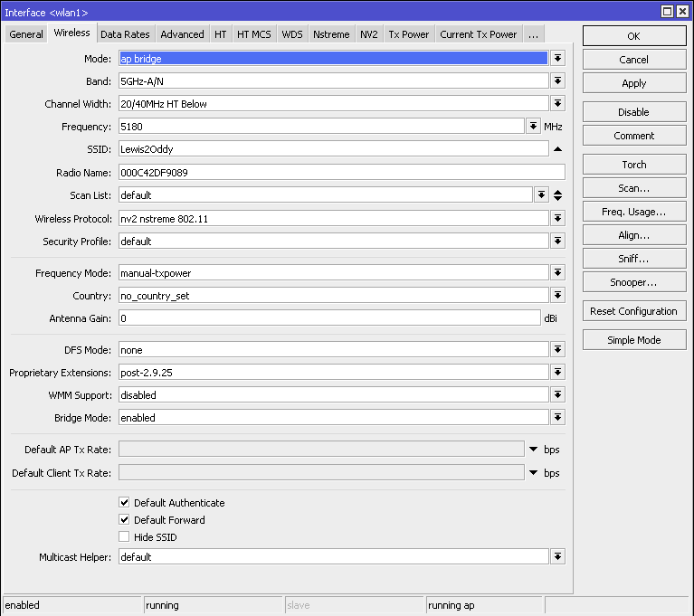Screen dimensions: 694x616
Task: Open the Frequency Mode dropdown
Action: pyautogui.click(x=557, y=272)
